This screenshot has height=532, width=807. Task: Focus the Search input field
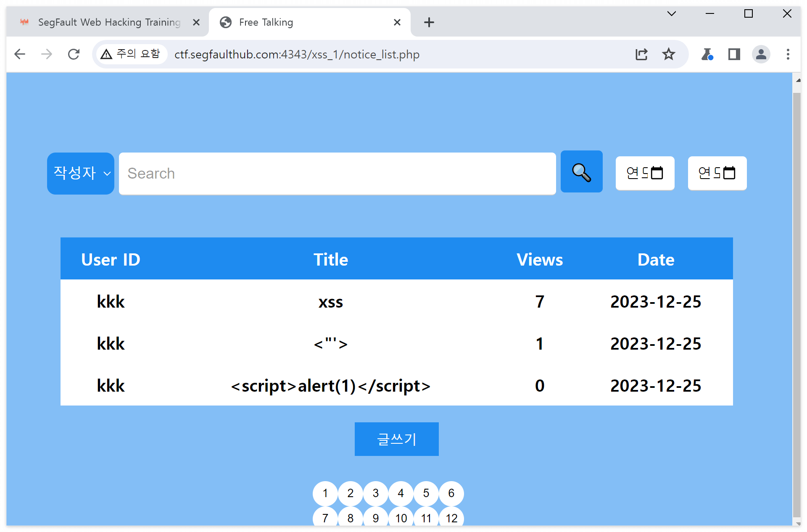pyautogui.click(x=337, y=173)
